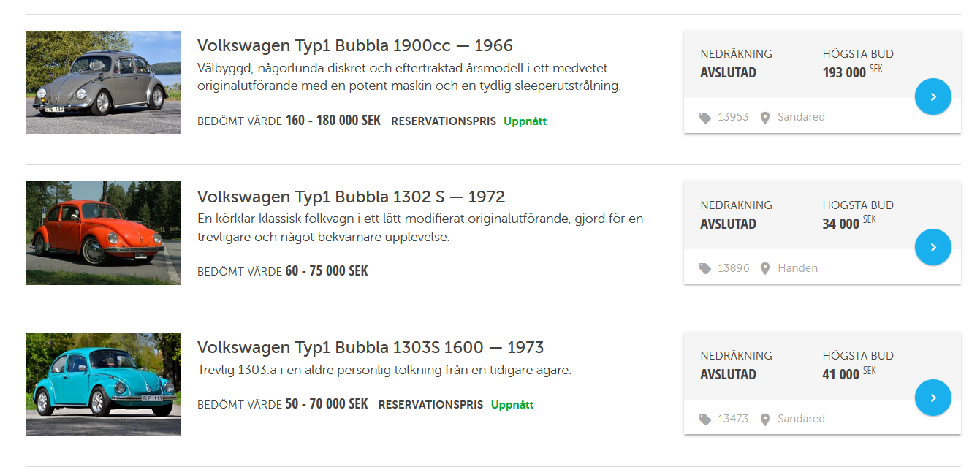Click the 193 000 SEK highest bid

click(845, 73)
